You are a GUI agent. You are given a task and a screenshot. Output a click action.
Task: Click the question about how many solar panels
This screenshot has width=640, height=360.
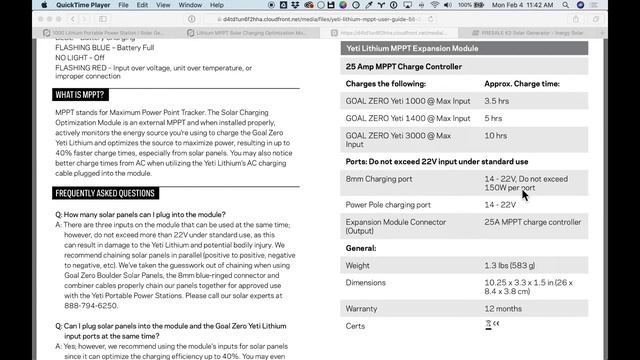coord(140,214)
